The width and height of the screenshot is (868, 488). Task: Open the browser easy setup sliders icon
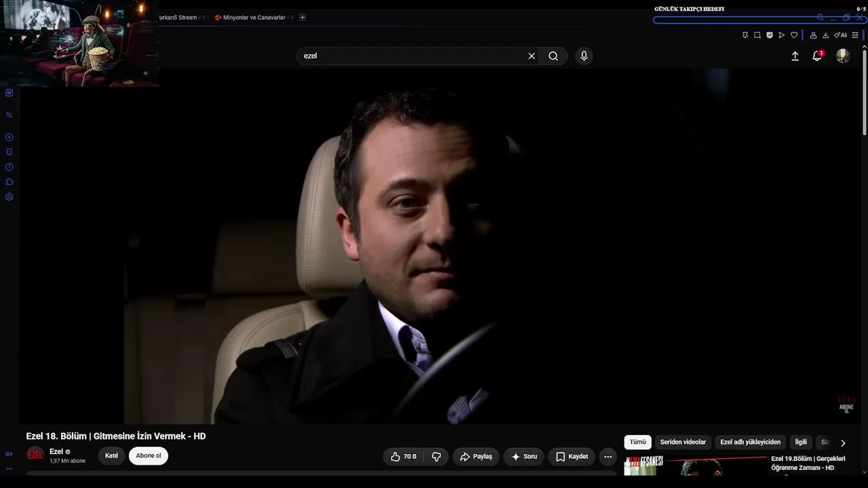(x=855, y=35)
